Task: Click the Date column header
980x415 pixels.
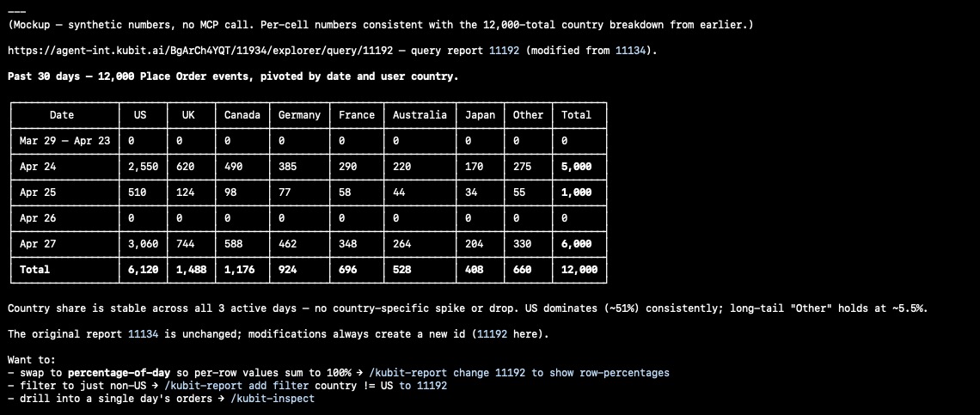Action: pos(62,115)
